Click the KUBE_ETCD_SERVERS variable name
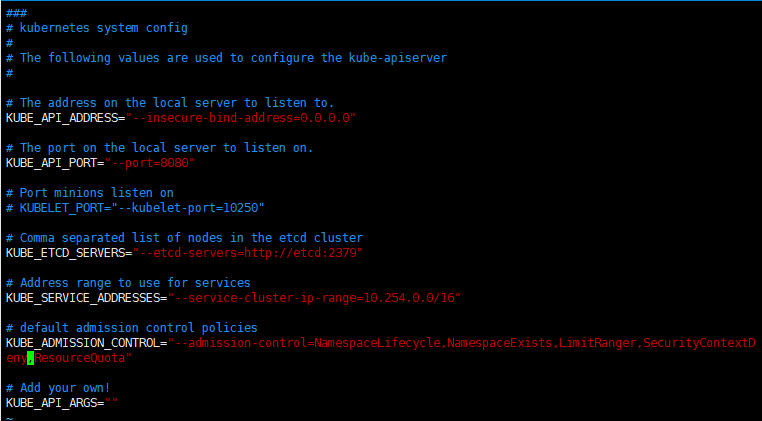 pyautogui.click(x=66, y=253)
